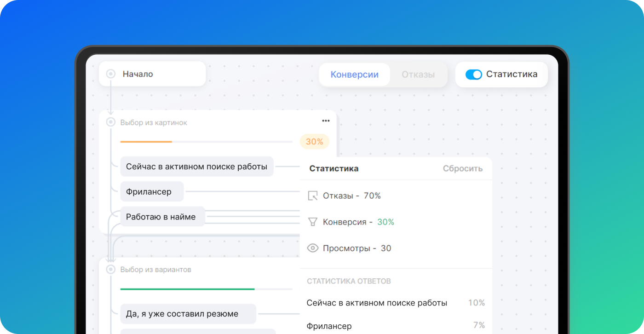Image resolution: width=644 pixels, height=334 pixels.
Task: Click the Статистика panel heading
Action: pos(334,168)
